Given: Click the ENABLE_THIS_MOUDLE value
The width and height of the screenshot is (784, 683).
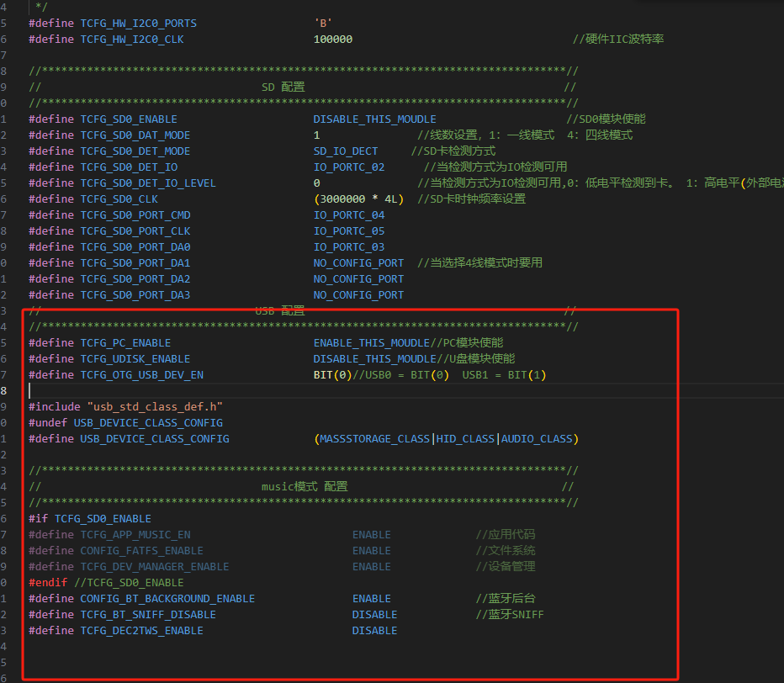Looking at the screenshot, I should pyautogui.click(x=372, y=343).
